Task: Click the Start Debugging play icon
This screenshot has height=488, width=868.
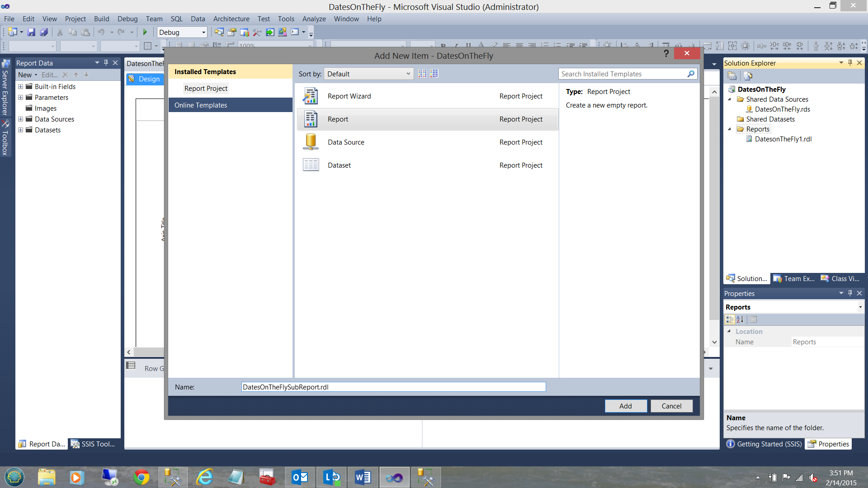Action: click(x=145, y=32)
